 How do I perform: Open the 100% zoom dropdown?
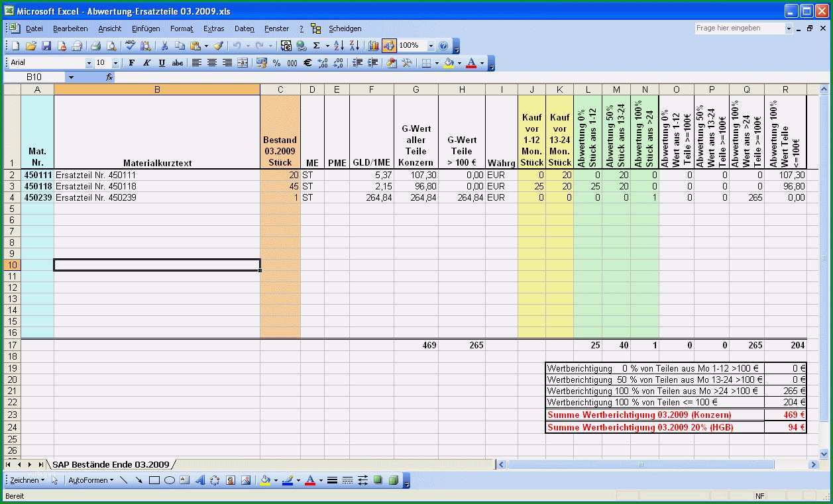tap(431, 46)
